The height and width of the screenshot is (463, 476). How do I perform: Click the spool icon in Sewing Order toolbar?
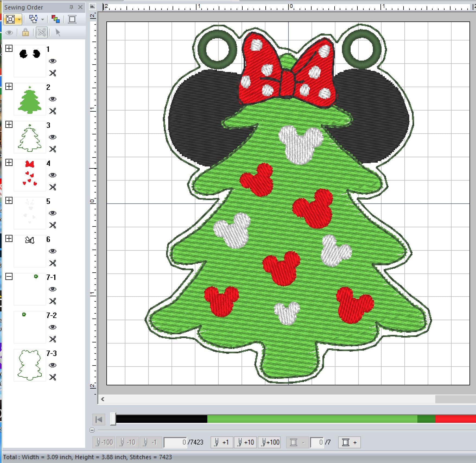tap(72, 19)
